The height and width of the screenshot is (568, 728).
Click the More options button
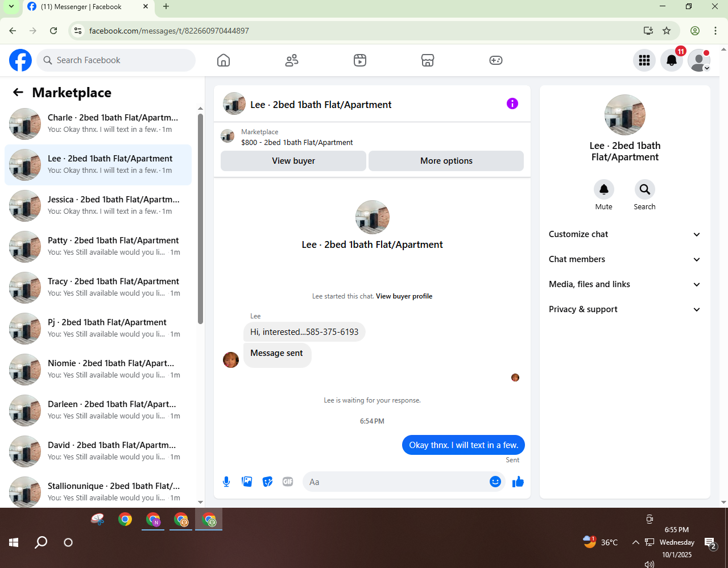tap(446, 161)
